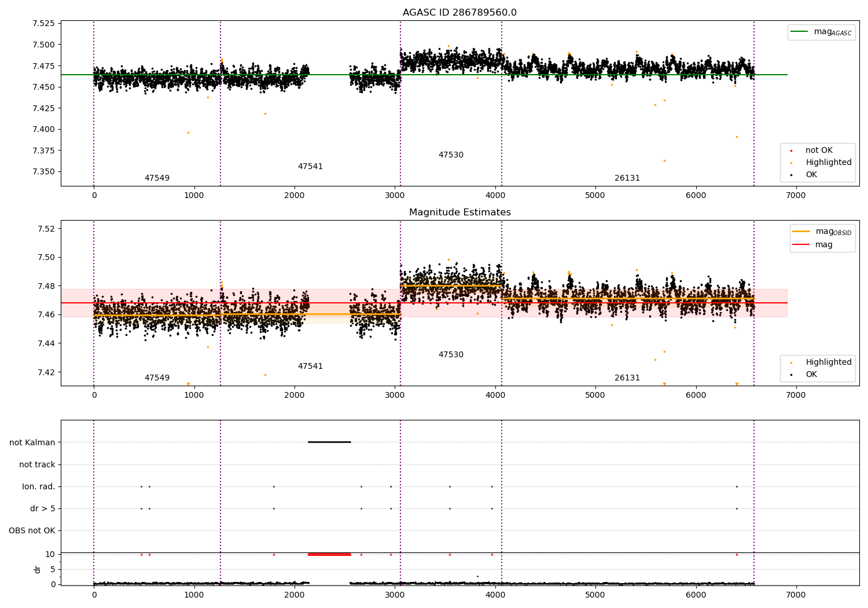Click the red line swatch beside "mag" in the middle legend
This screenshot has width=868, height=608.
tap(801, 245)
